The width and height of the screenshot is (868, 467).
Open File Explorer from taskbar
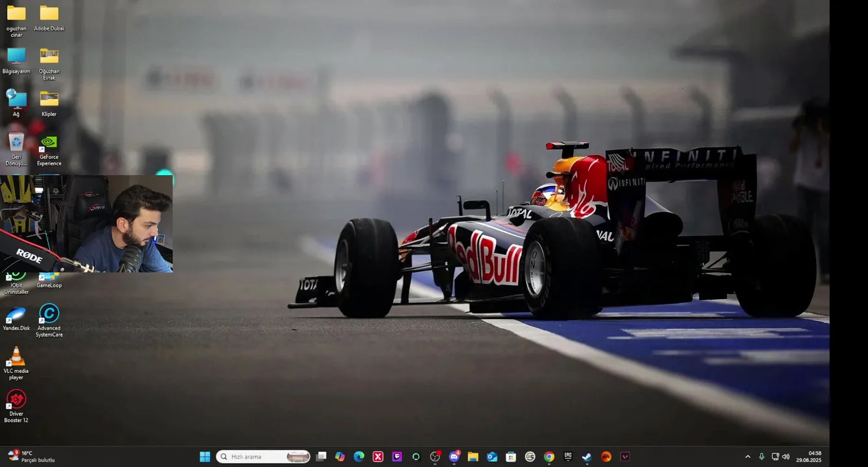click(473, 457)
